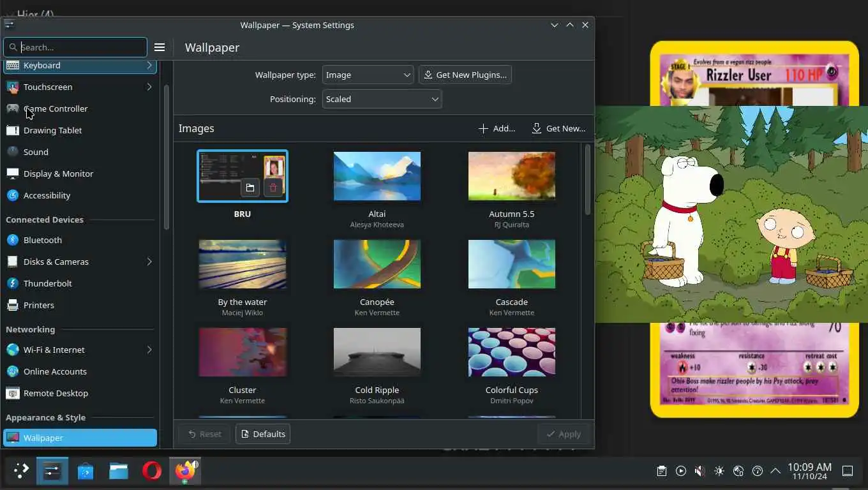
Task: Expand Keyboard category arrow in sidebar
Action: click(149, 65)
